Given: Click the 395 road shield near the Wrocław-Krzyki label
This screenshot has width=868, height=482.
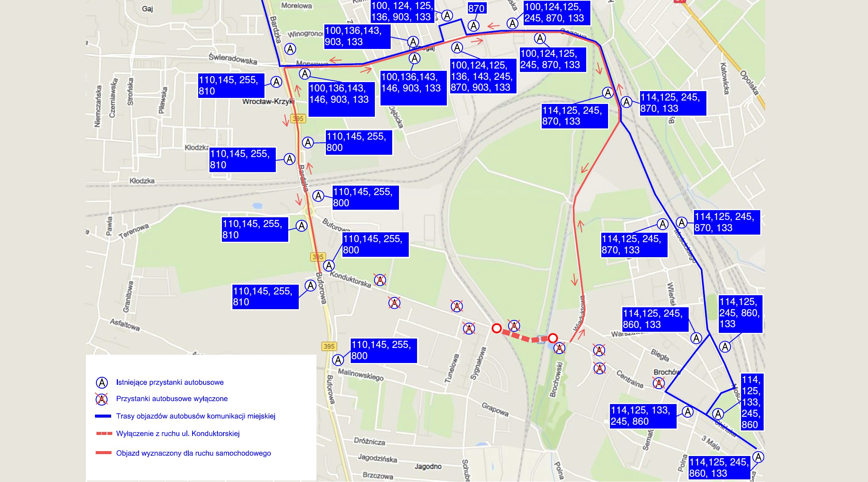Looking at the screenshot, I should click(298, 119).
